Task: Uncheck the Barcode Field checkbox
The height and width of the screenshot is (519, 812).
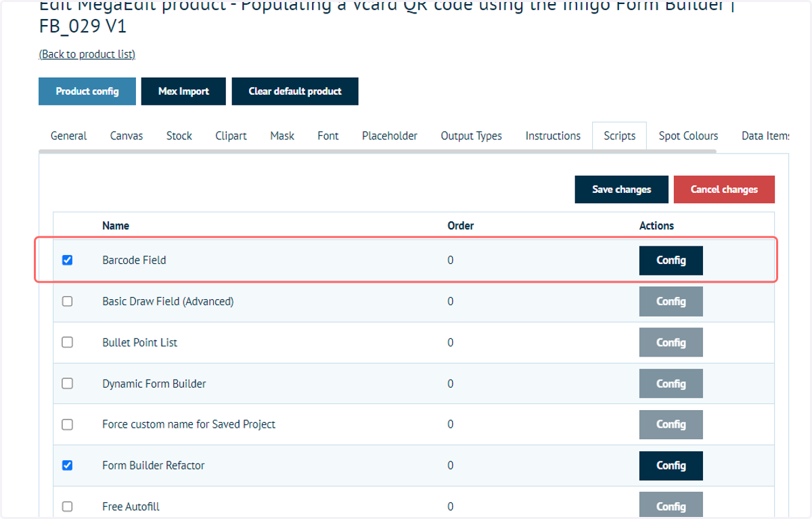Action: point(67,260)
